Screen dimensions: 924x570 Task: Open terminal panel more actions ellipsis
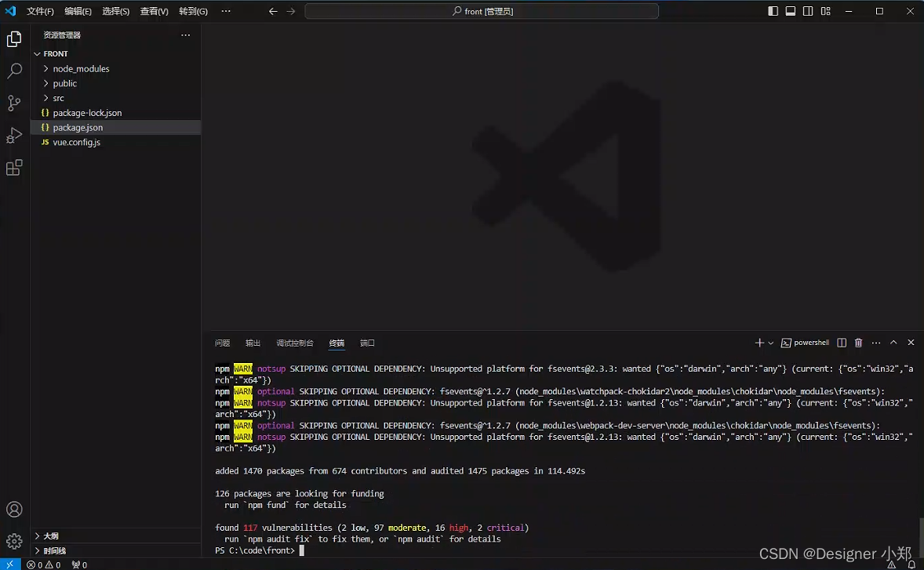[876, 343]
